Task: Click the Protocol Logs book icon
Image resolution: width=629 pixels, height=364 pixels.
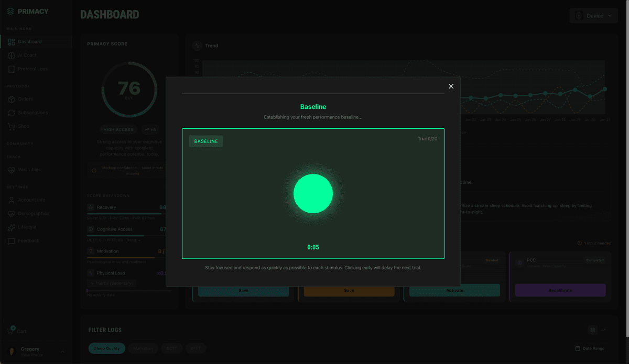Action: 12,69
